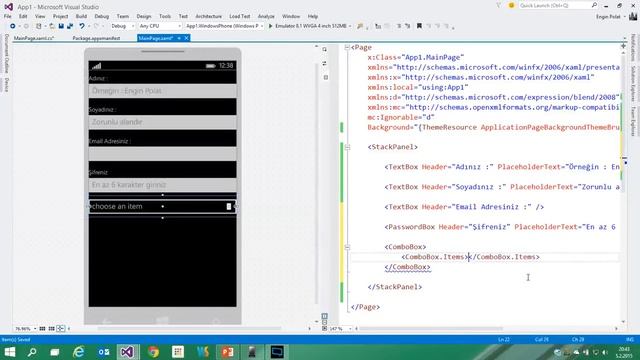Open the Engin Polat account menu
640x360 pixels.
coord(611,17)
